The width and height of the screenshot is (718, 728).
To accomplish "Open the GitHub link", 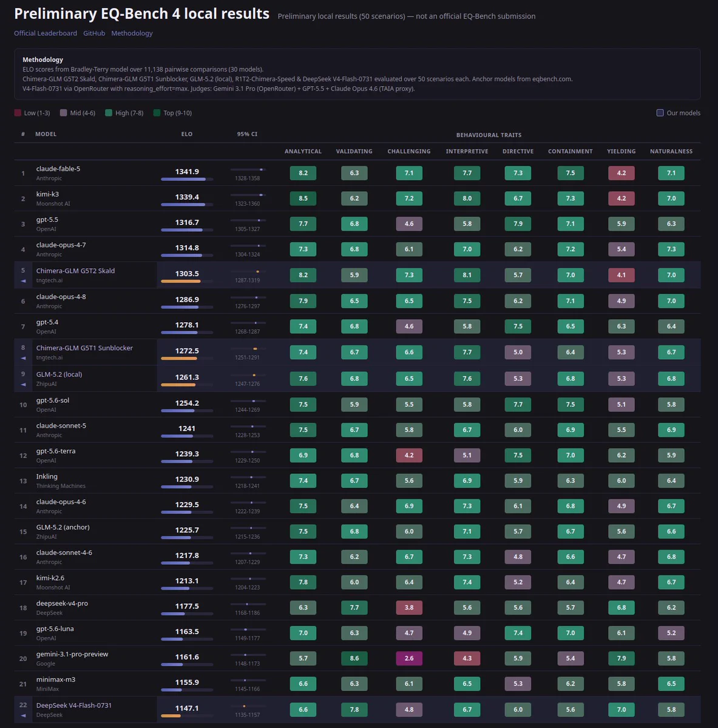I will pyautogui.click(x=94, y=33).
